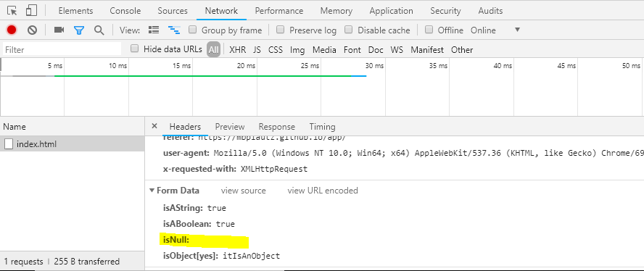Click the highlighted isNull form data entry
644x271 pixels.
(204, 241)
